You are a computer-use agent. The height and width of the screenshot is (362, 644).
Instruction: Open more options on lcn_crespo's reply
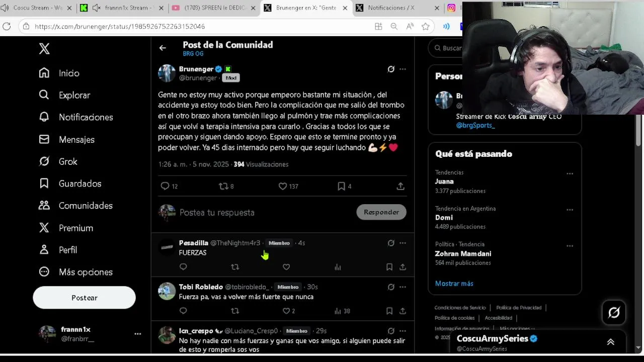(403, 331)
